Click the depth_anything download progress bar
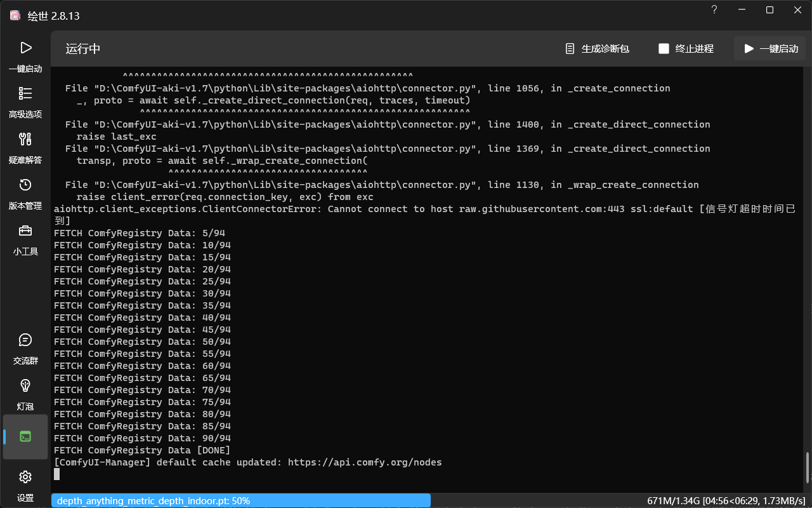The image size is (812, 508). (241, 500)
